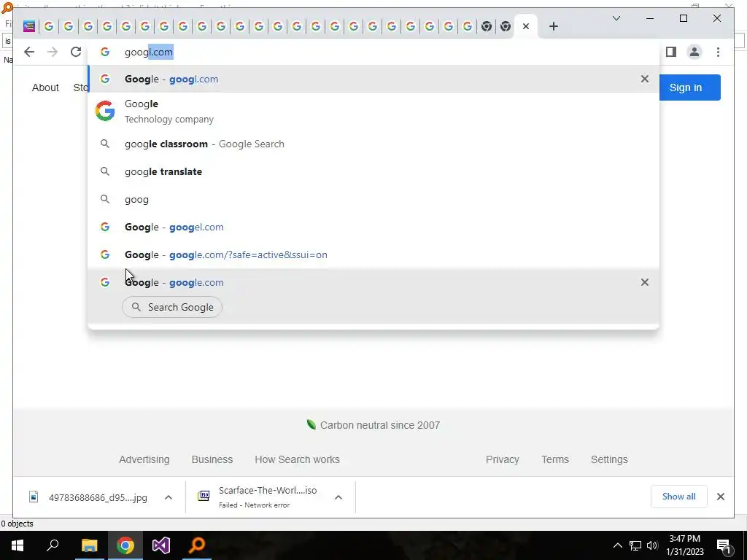Click Chrome icon in taskbar
Screen dimensions: 747x560
pos(125,545)
